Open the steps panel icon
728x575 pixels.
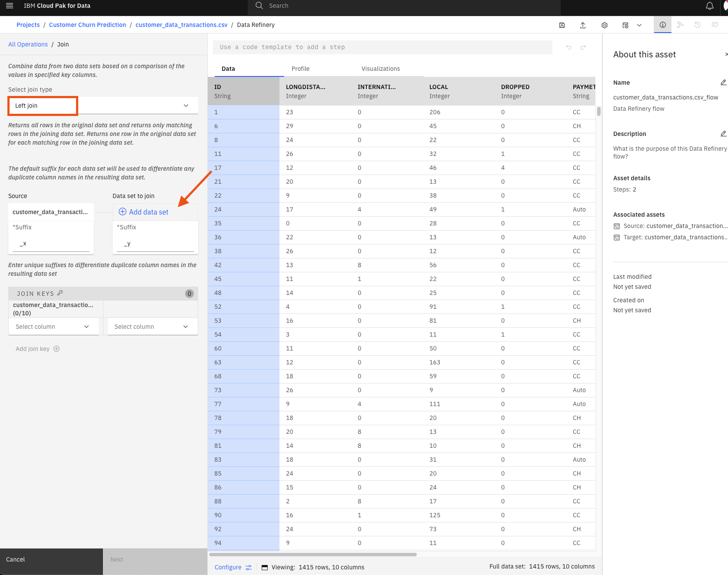[680, 25]
